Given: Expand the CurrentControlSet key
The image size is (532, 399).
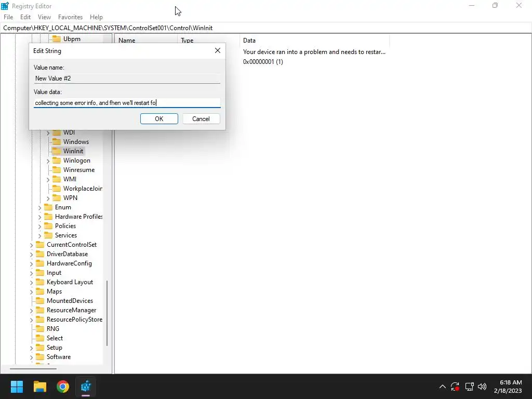Looking at the screenshot, I should click(32, 245).
